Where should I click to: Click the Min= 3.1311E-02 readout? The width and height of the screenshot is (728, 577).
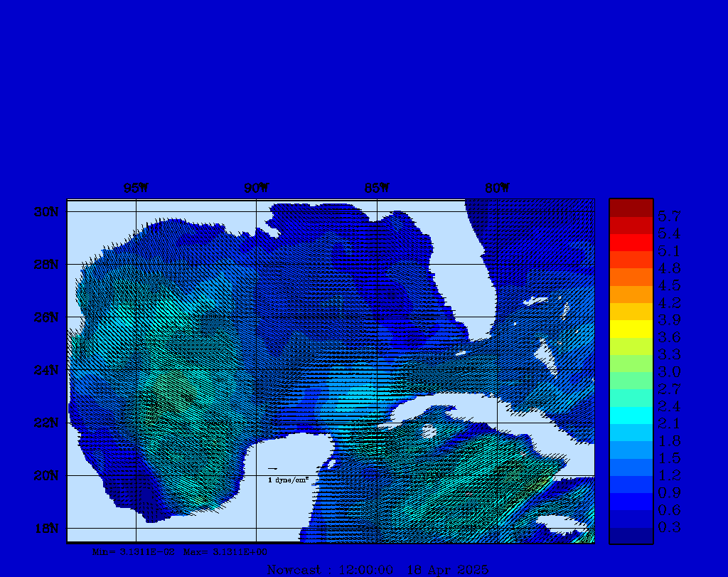tap(134, 552)
